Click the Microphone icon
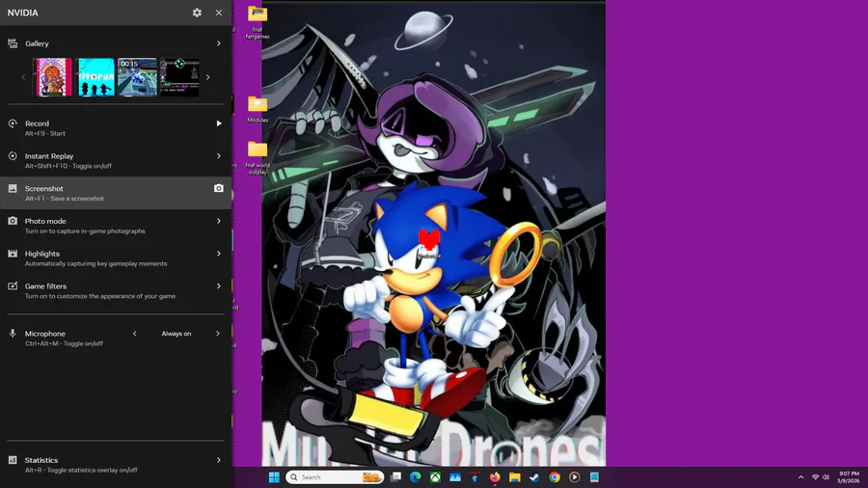Viewport: 868px width, 488px height. click(x=13, y=334)
